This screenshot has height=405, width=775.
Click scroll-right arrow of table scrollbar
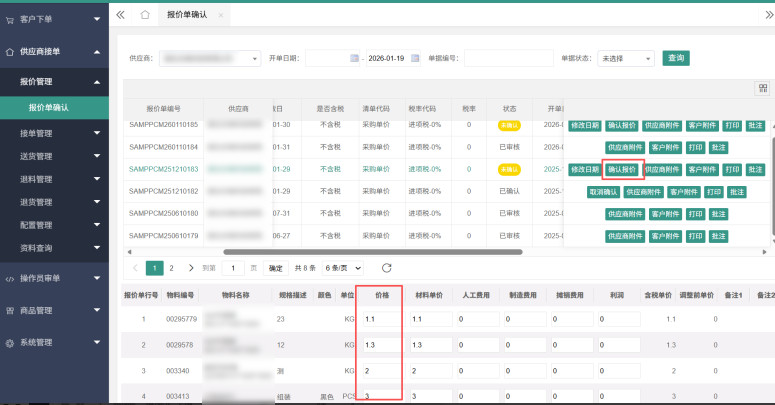click(x=765, y=252)
